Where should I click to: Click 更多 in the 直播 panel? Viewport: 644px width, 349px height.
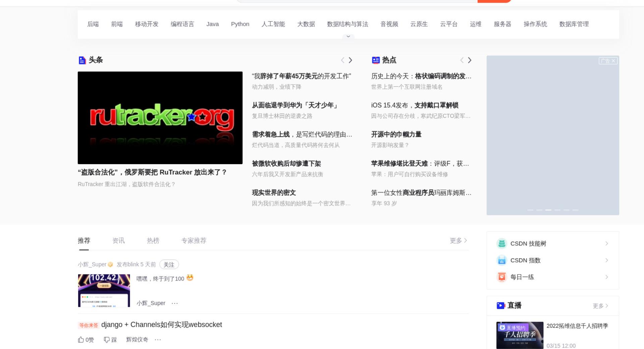tap(600, 306)
